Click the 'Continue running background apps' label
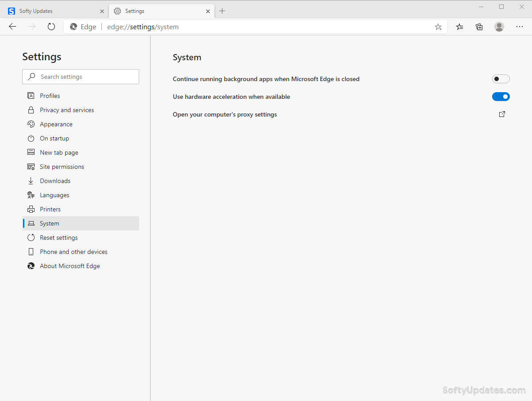The height and width of the screenshot is (401, 532). [x=266, y=79]
